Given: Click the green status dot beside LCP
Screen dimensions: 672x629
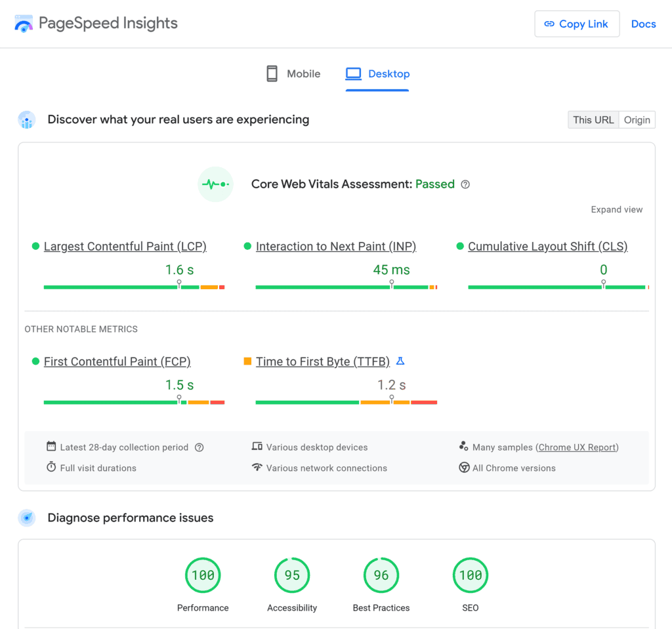Looking at the screenshot, I should tap(35, 246).
